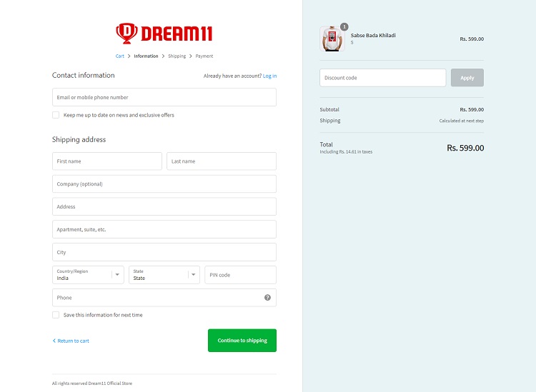
Task: Click the Calculated at next step text
Action: (x=461, y=121)
